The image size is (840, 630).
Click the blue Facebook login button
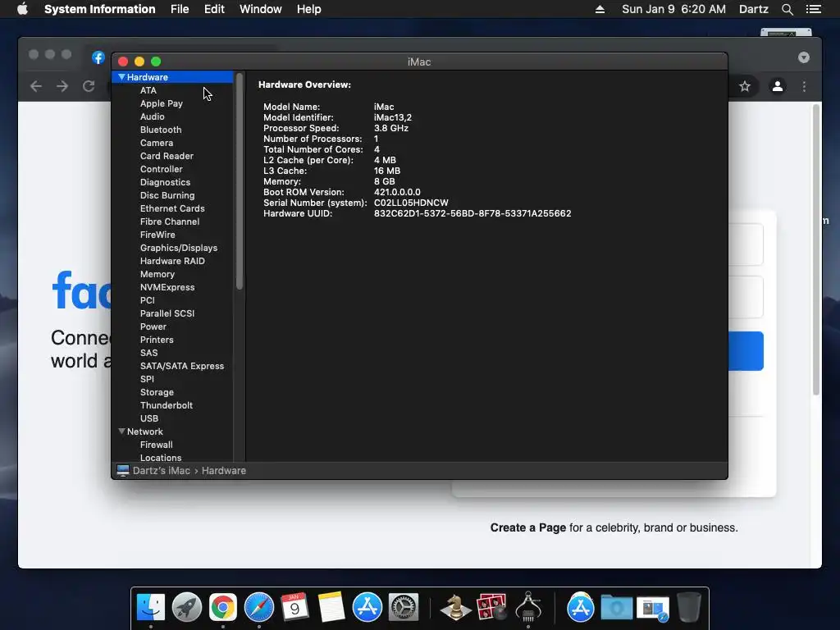click(746, 351)
